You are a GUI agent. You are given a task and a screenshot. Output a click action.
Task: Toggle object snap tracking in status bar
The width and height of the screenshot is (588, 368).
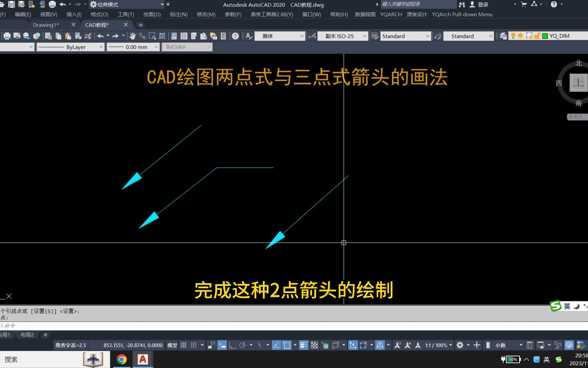click(x=277, y=345)
